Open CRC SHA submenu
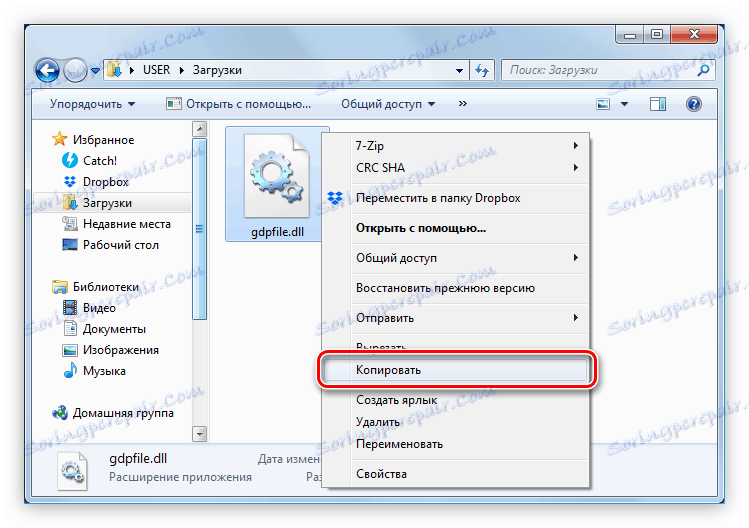 click(455, 167)
